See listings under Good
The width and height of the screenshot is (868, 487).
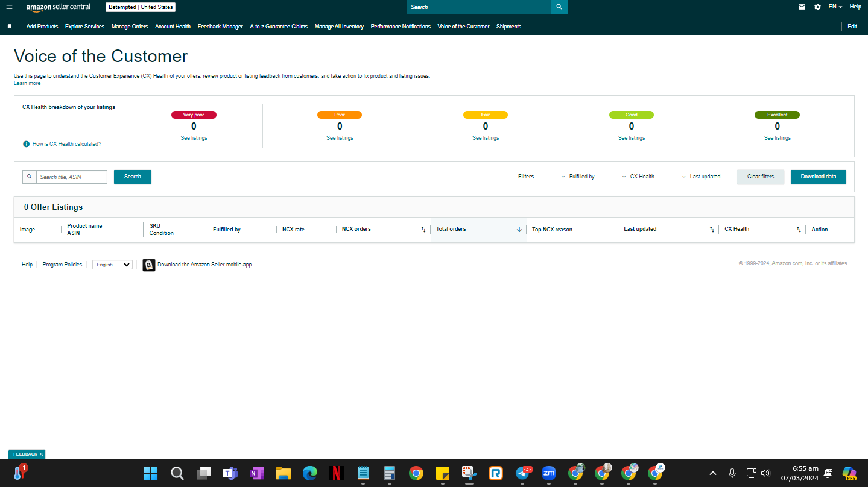[632, 138]
